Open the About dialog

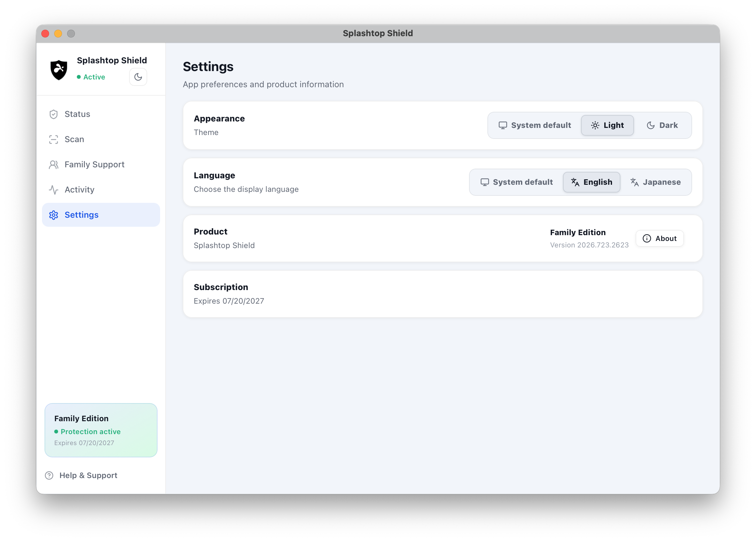point(659,238)
